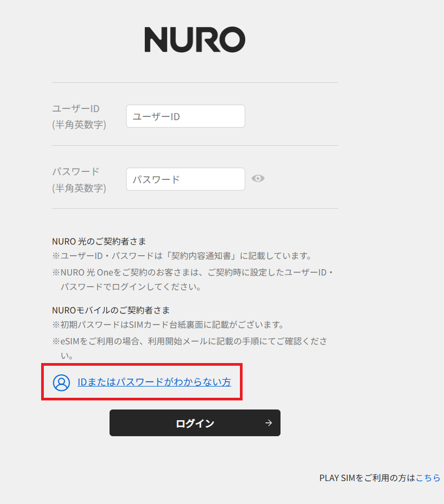Focus the パスワード input field

[x=185, y=179]
